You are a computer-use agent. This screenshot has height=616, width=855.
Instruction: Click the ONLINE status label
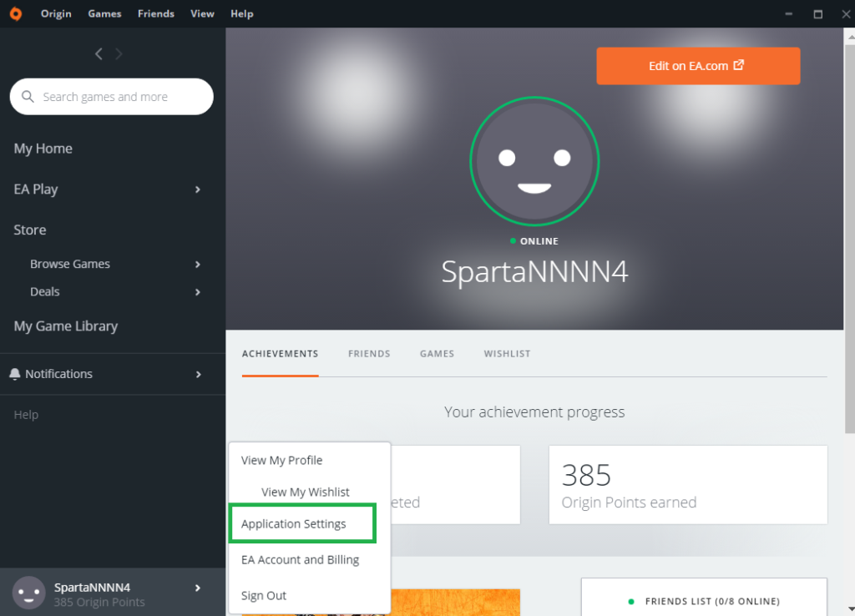539,241
